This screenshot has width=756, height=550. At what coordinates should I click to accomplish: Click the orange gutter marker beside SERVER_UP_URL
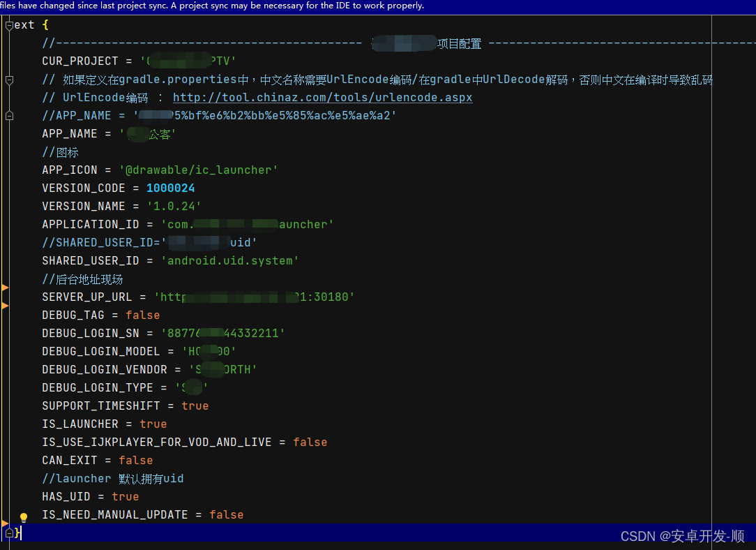[4, 287]
